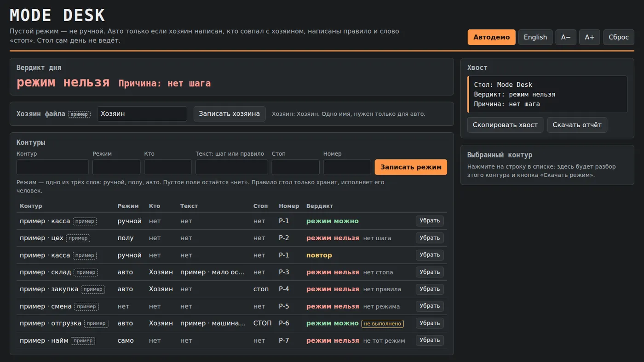Click the нет шага reason in row P-2

coord(377,238)
